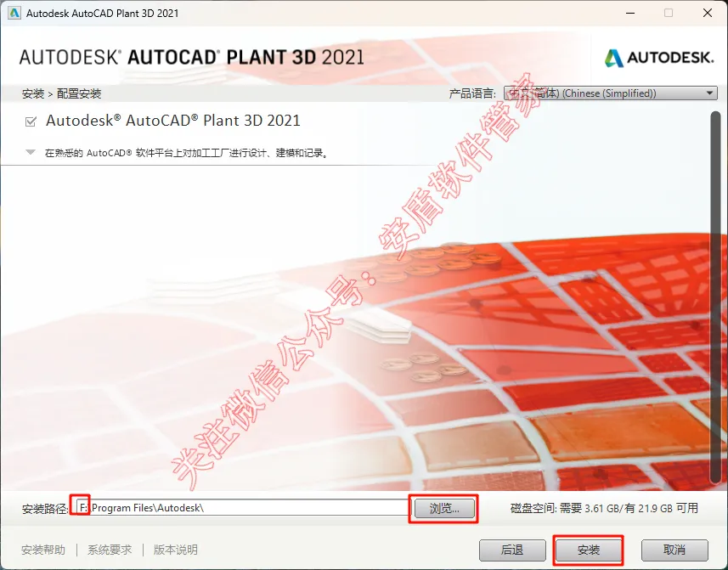Click the 取消 cancel button

coord(674,550)
